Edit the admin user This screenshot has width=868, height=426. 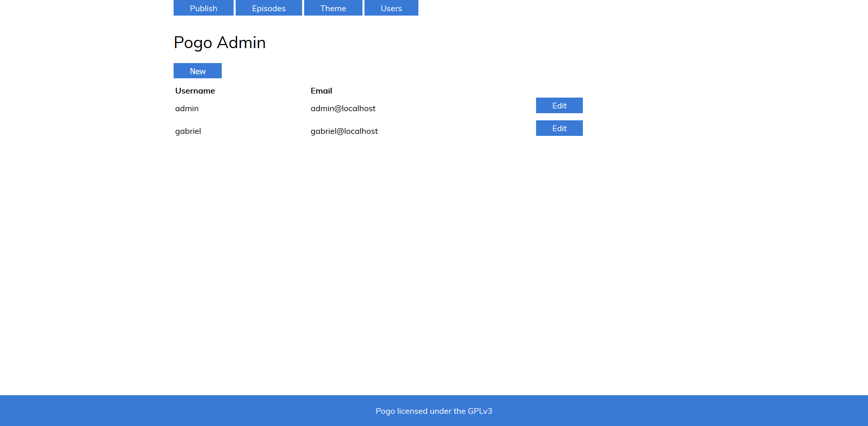559,105
